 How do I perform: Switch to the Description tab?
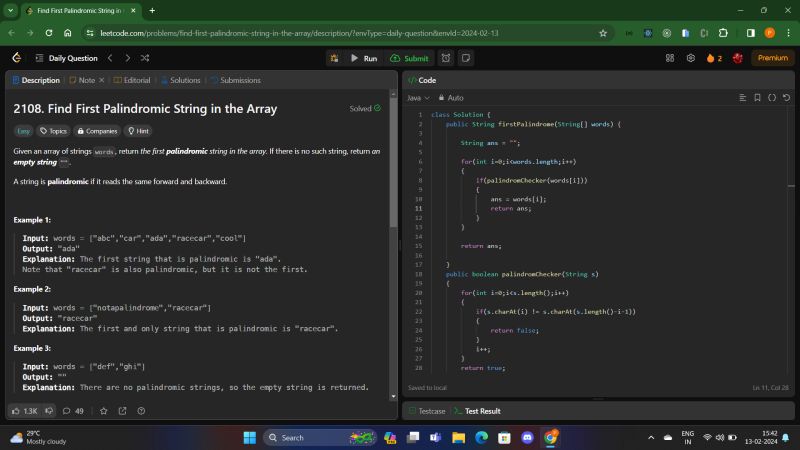coord(36,80)
